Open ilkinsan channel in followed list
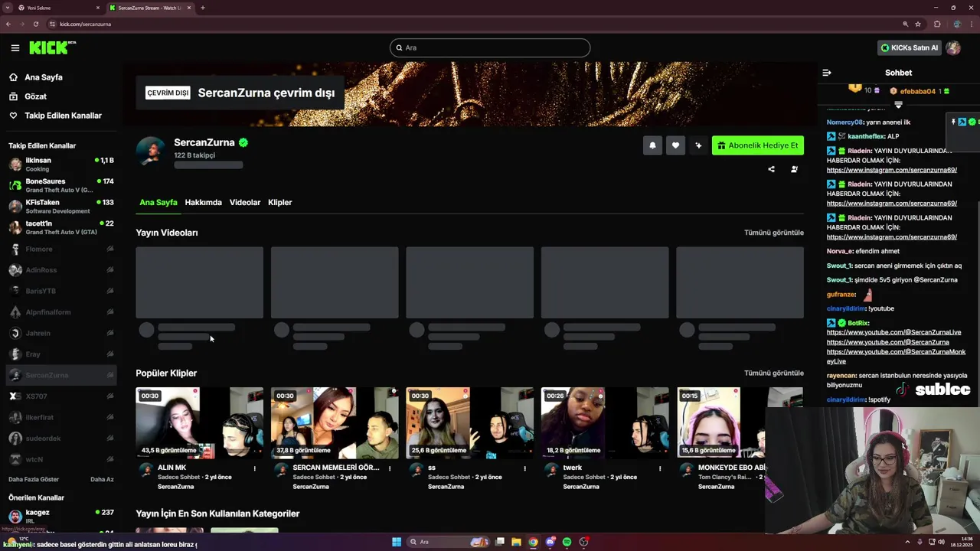Viewport: 980px width, 551px height. coord(61,164)
